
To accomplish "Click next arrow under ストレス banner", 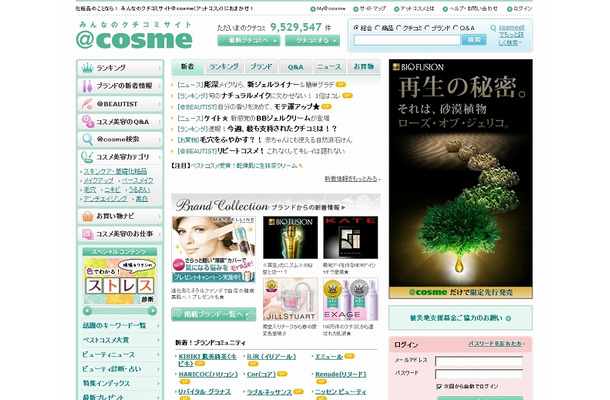I will pos(152,311).
